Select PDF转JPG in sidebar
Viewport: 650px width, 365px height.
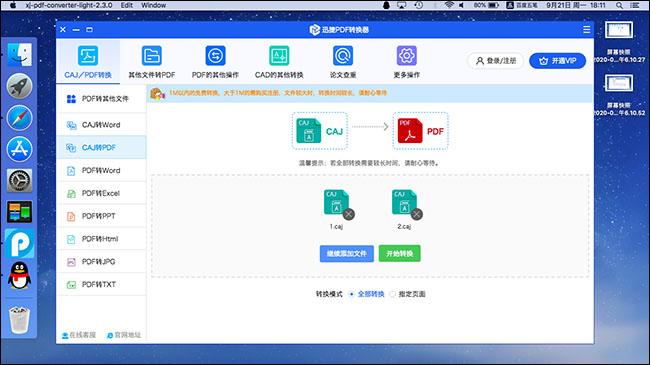pyautogui.click(x=101, y=262)
